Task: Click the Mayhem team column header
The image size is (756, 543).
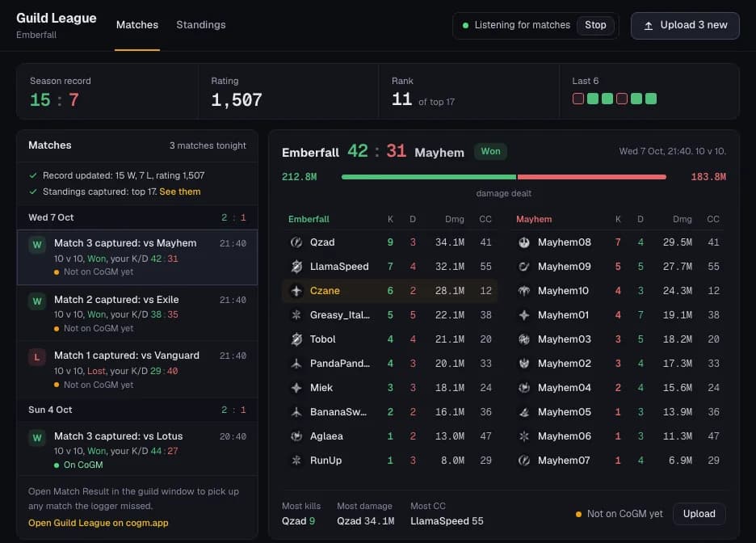Action: click(534, 219)
